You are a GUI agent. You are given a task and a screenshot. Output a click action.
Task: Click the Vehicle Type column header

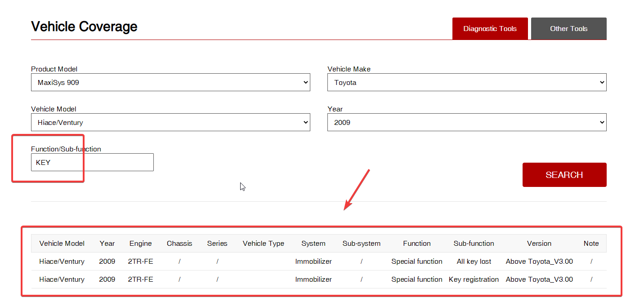[x=263, y=244]
